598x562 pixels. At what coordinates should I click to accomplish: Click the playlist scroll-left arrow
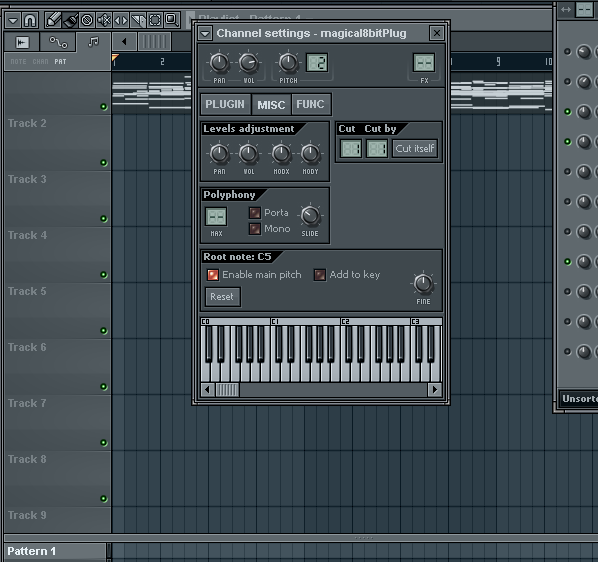124,42
